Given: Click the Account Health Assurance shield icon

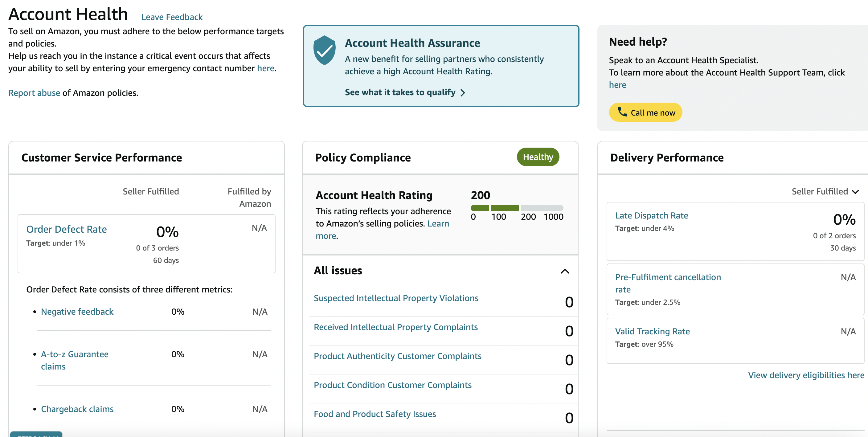Looking at the screenshot, I should coord(324,50).
